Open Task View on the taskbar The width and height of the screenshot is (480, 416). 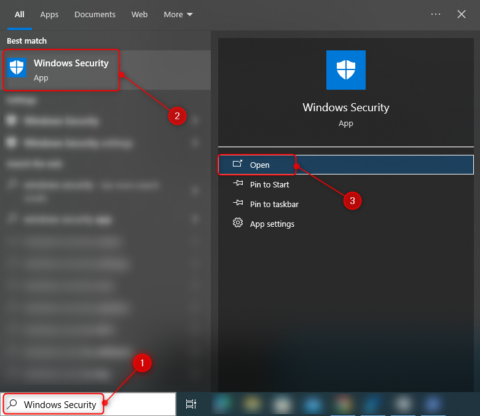point(191,404)
